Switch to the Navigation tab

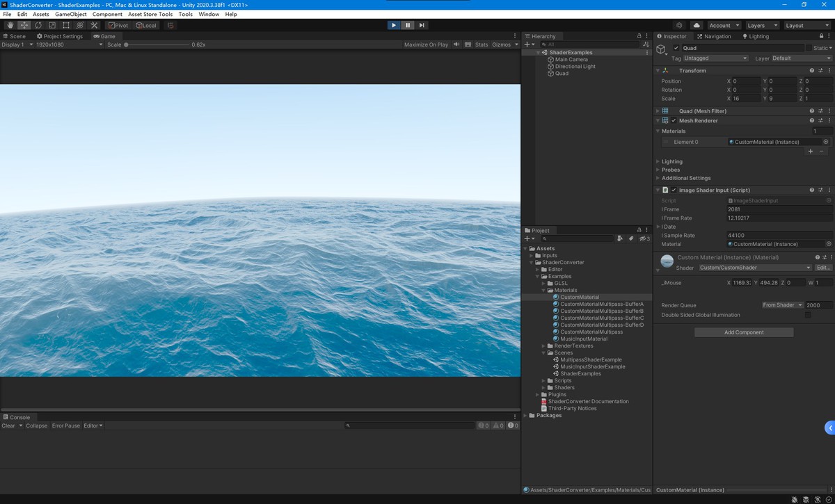tap(714, 36)
